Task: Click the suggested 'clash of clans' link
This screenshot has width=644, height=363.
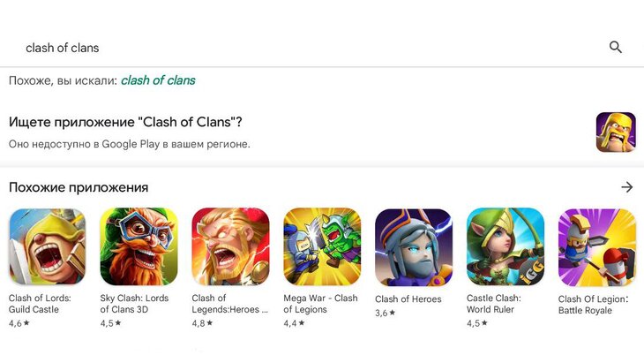Action: point(158,80)
